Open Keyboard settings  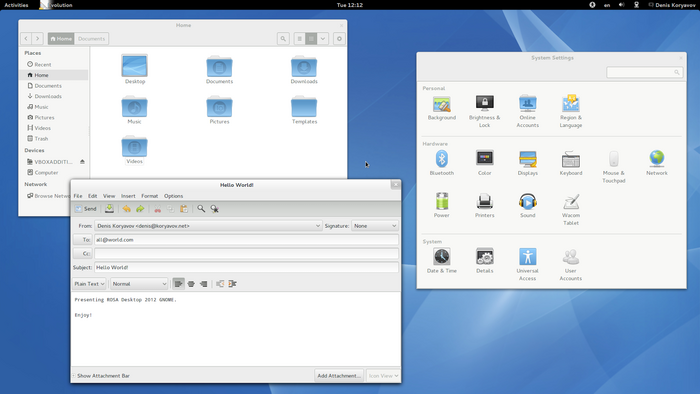[571, 163]
